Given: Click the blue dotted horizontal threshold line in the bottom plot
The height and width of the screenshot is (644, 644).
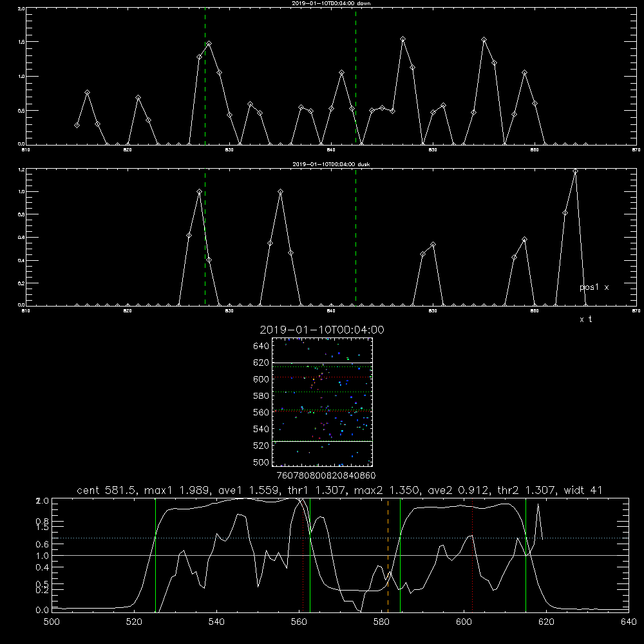Looking at the screenshot, I should pos(340,538).
